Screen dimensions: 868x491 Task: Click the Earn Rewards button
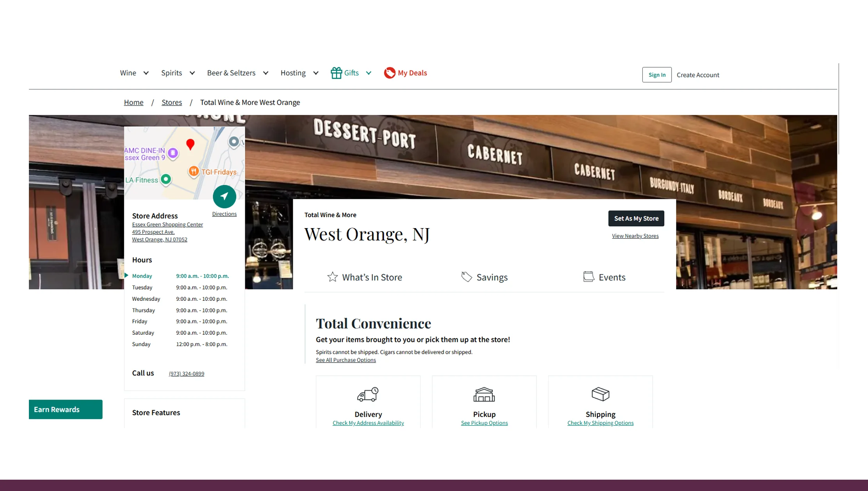65,409
